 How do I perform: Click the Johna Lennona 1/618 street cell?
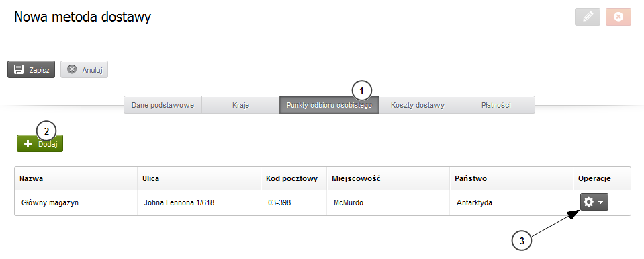coord(179,202)
